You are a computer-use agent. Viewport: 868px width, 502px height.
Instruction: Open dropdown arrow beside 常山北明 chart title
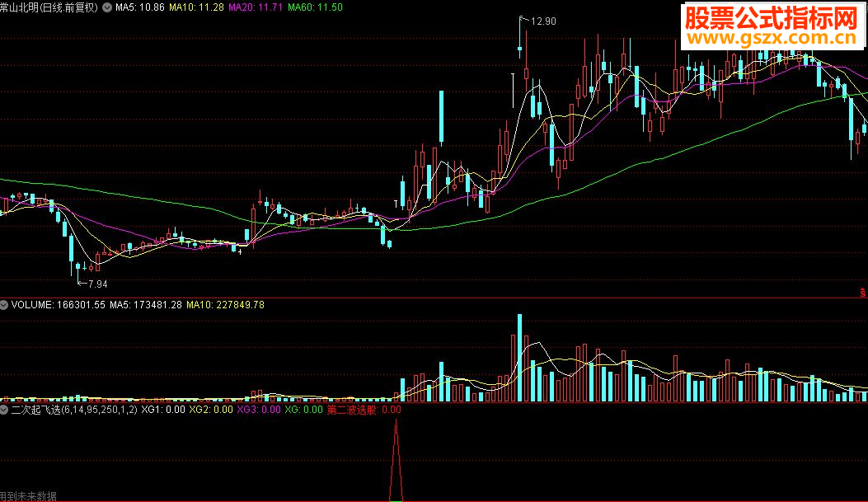tap(107, 7)
